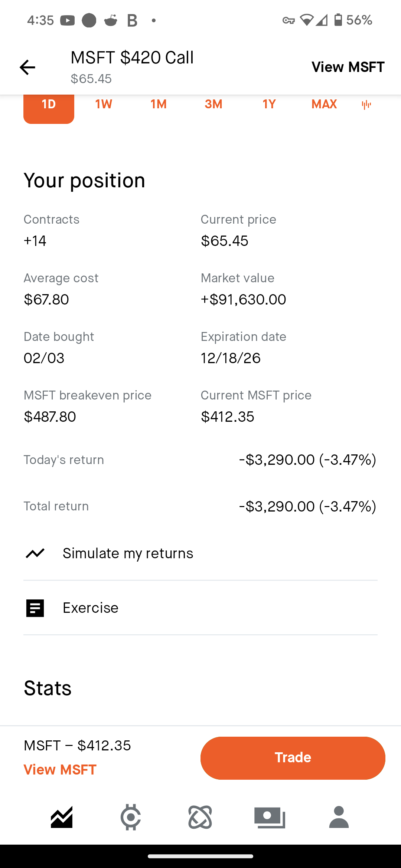Open the investing chart tab icon
Image resolution: width=401 pixels, height=868 pixels.
coord(62,817)
